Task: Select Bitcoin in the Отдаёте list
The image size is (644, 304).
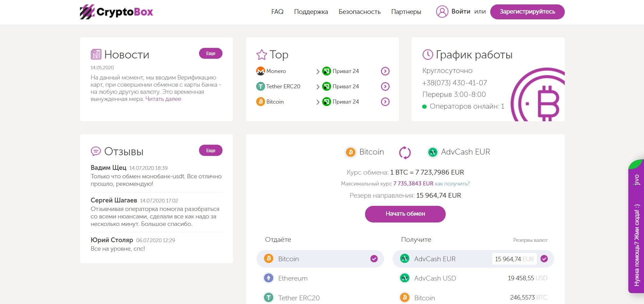Action: tap(320, 259)
